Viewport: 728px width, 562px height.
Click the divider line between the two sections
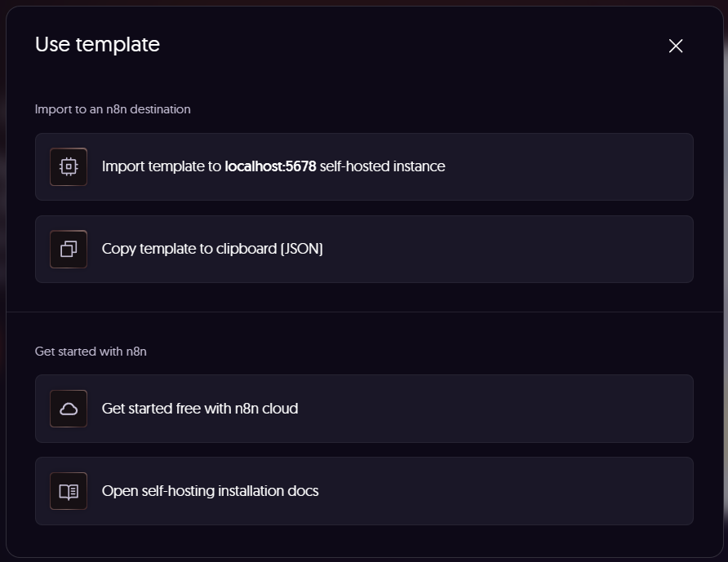point(364,312)
